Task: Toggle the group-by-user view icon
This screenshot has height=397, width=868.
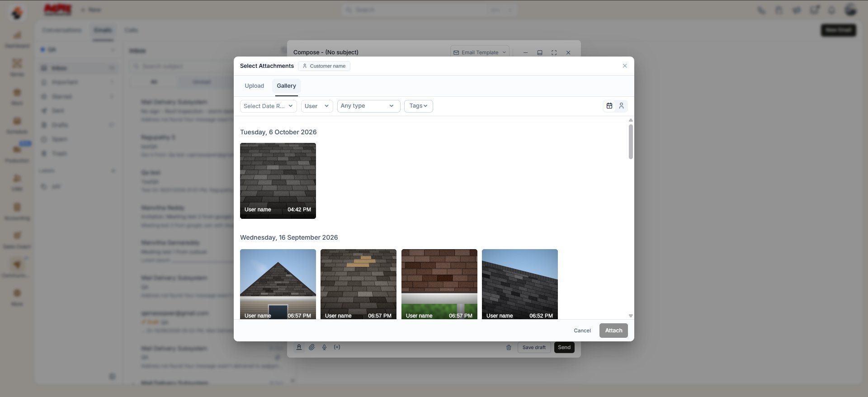Action: (x=622, y=106)
